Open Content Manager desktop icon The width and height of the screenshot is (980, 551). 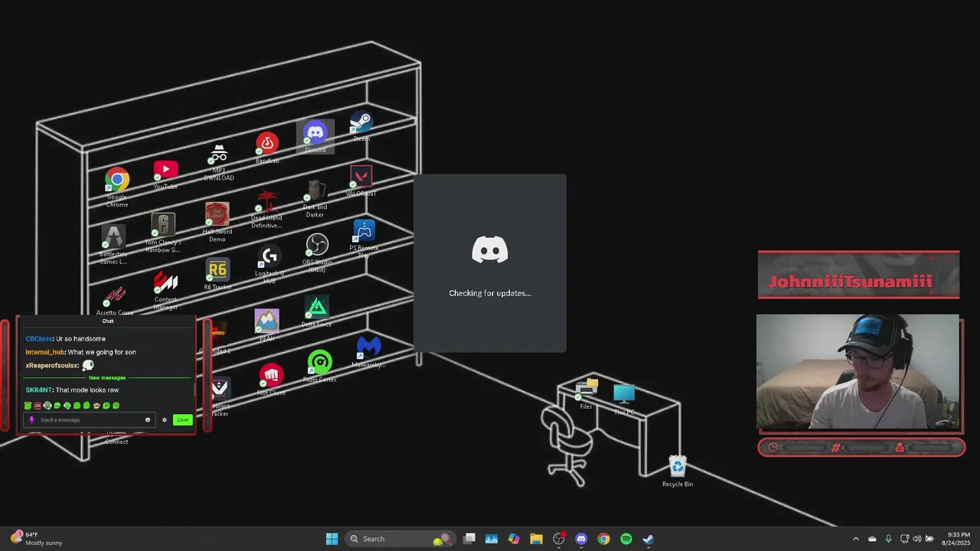click(165, 289)
